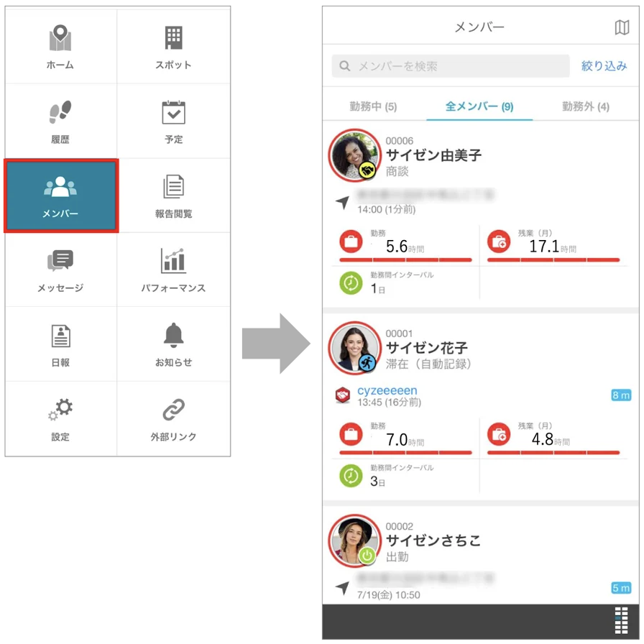This screenshot has width=644, height=644.
Task: Click member ID 00001
Action: click(x=399, y=333)
